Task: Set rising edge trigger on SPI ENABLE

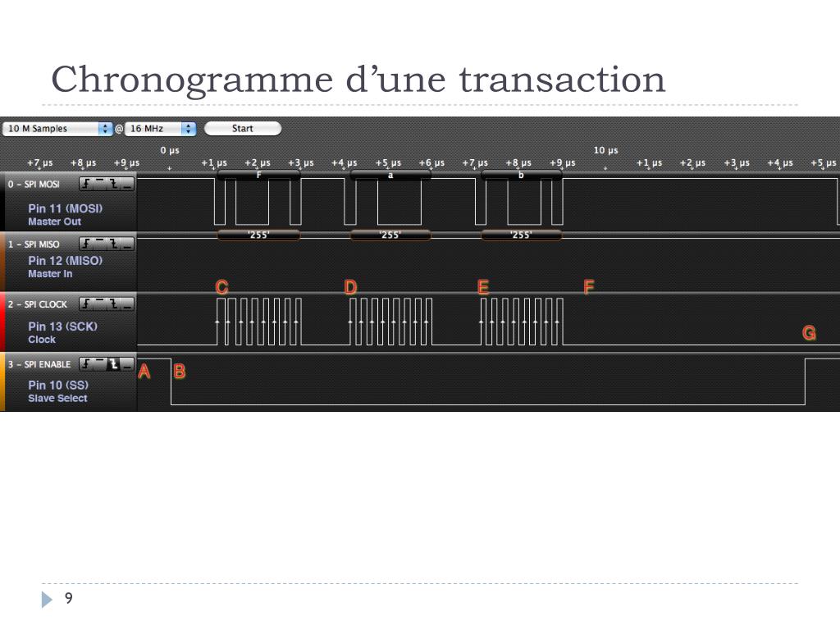Action: coord(86,364)
